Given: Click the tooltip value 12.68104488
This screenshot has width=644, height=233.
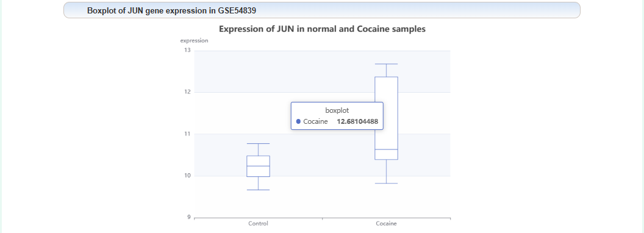Looking at the screenshot, I should click(x=357, y=121).
